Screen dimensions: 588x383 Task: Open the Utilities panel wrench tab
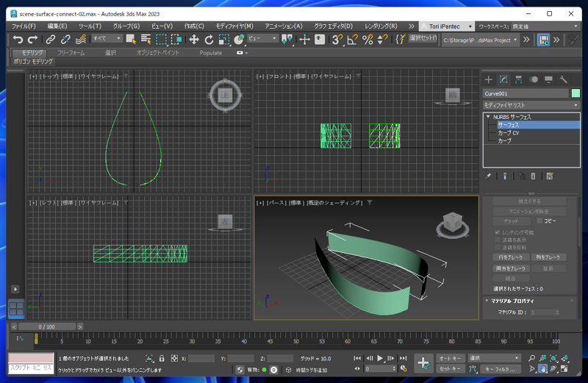coord(564,79)
